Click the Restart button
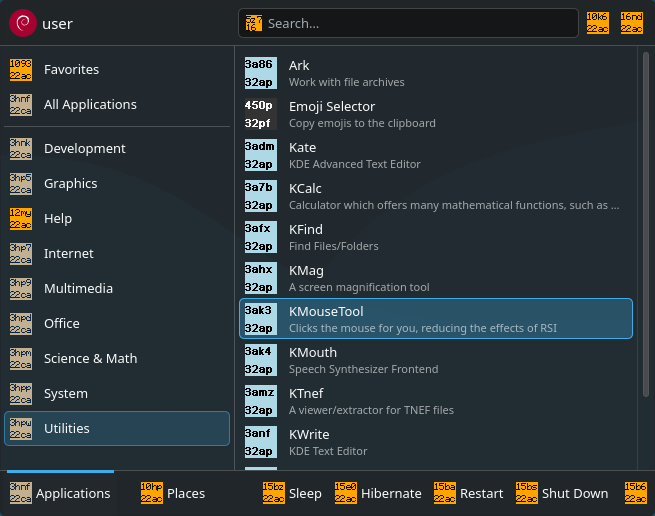Image resolution: width=655 pixels, height=516 pixels. (x=468, y=493)
